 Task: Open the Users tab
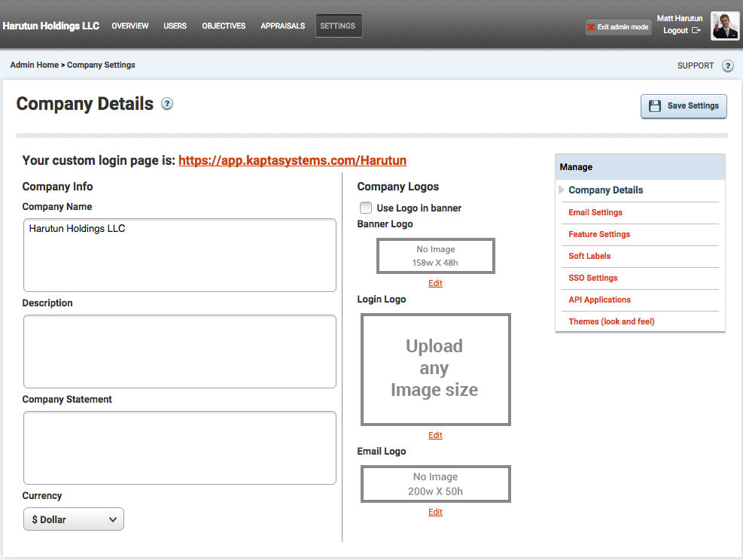point(175,26)
